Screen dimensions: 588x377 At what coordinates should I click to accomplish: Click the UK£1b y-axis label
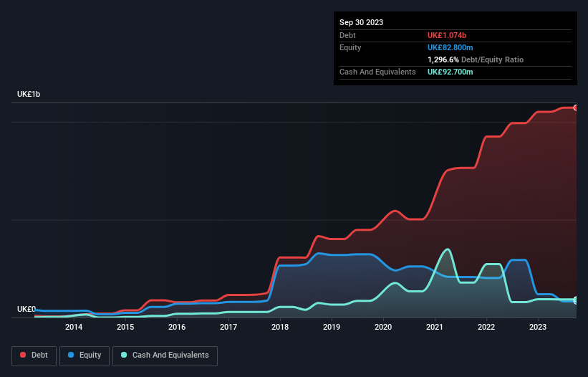pyautogui.click(x=29, y=94)
